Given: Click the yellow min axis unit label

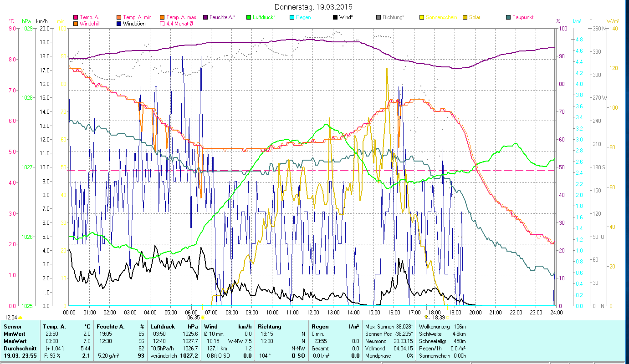Looking at the screenshot, I should coord(60,21).
